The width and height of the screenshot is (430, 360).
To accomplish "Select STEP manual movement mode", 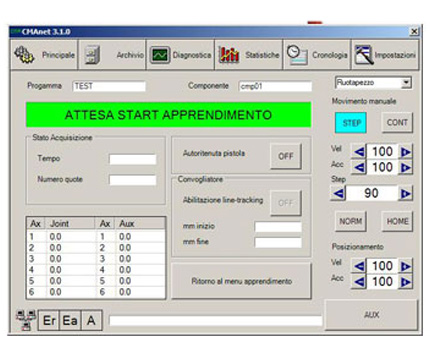I will click(351, 123).
